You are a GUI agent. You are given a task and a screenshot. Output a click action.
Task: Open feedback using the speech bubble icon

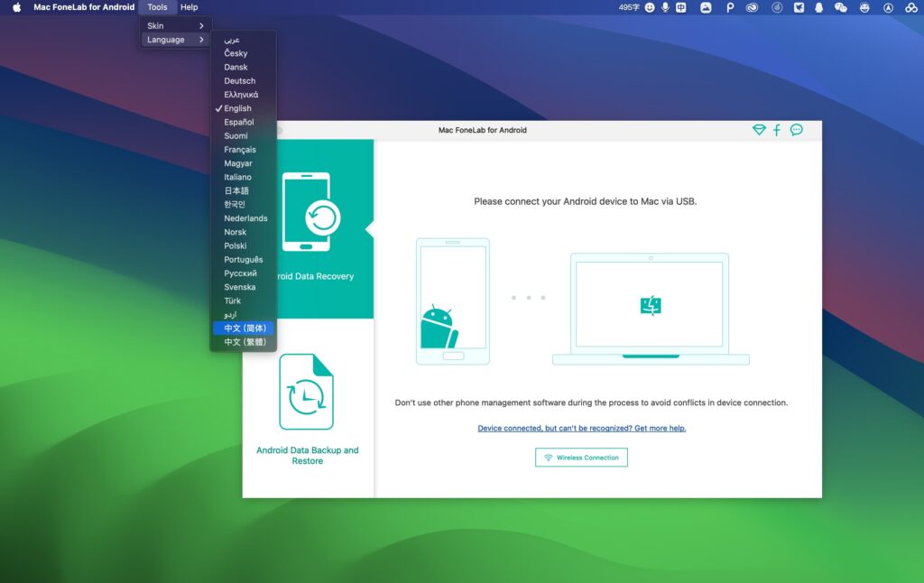tap(796, 129)
